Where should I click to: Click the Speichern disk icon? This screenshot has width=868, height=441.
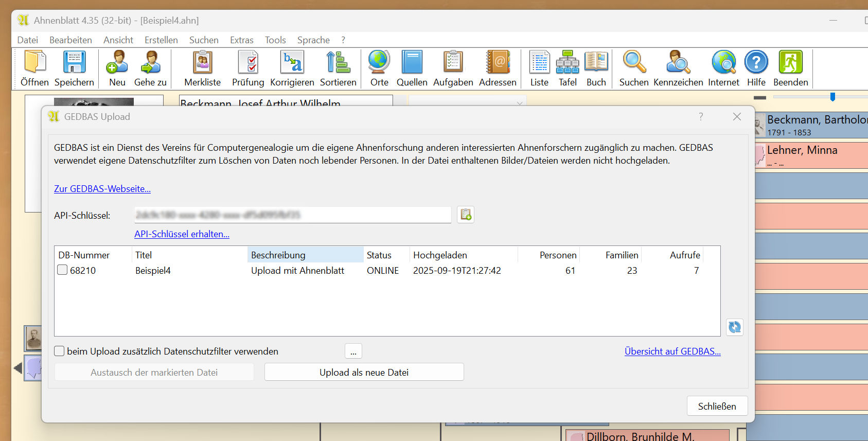coord(74,63)
